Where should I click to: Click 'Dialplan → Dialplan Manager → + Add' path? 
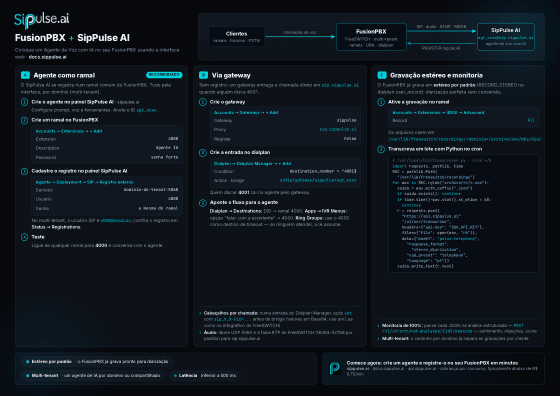point(252,164)
